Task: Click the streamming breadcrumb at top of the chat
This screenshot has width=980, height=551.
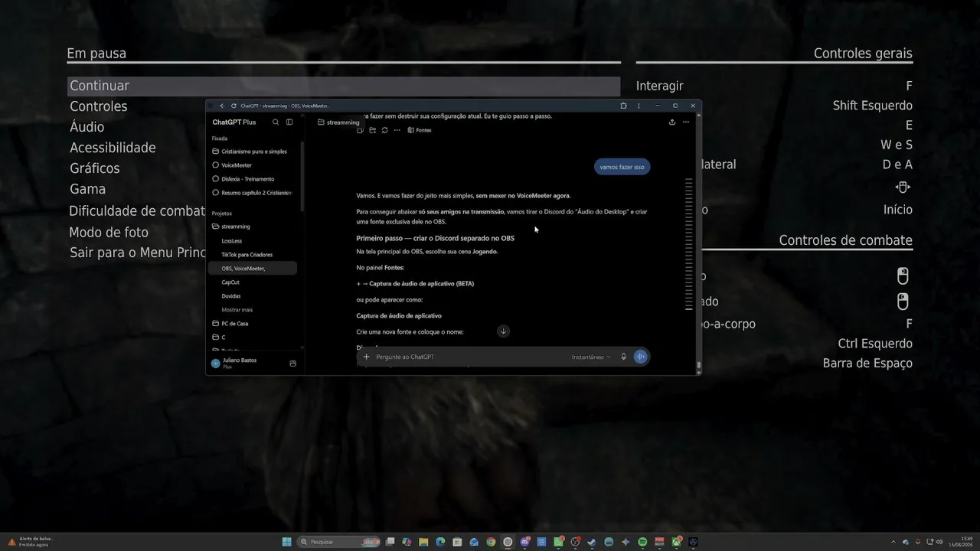Action: coord(338,122)
